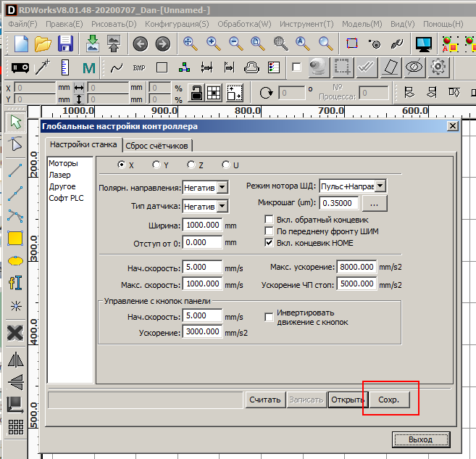The height and width of the screenshot is (459, 476).
Task: Click the Save file floppy disk icon
Action: point(65,44)
